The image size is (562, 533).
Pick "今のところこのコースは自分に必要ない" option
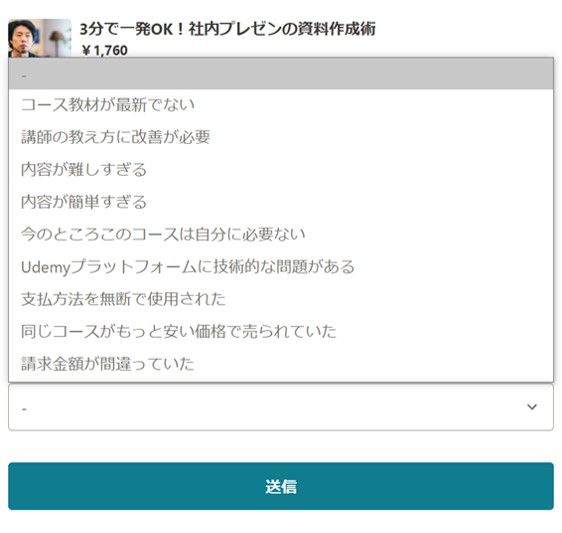pos(281,234)
